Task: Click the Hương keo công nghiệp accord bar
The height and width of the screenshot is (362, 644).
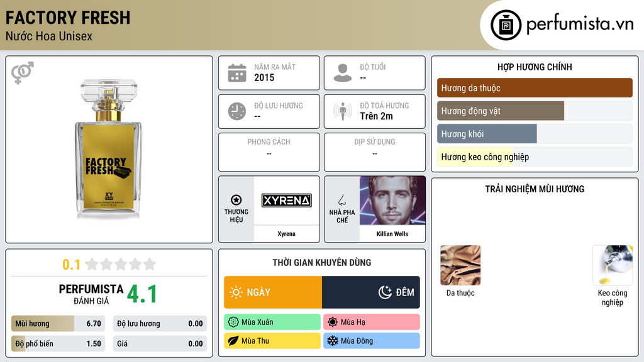Action: pos(535,156)
